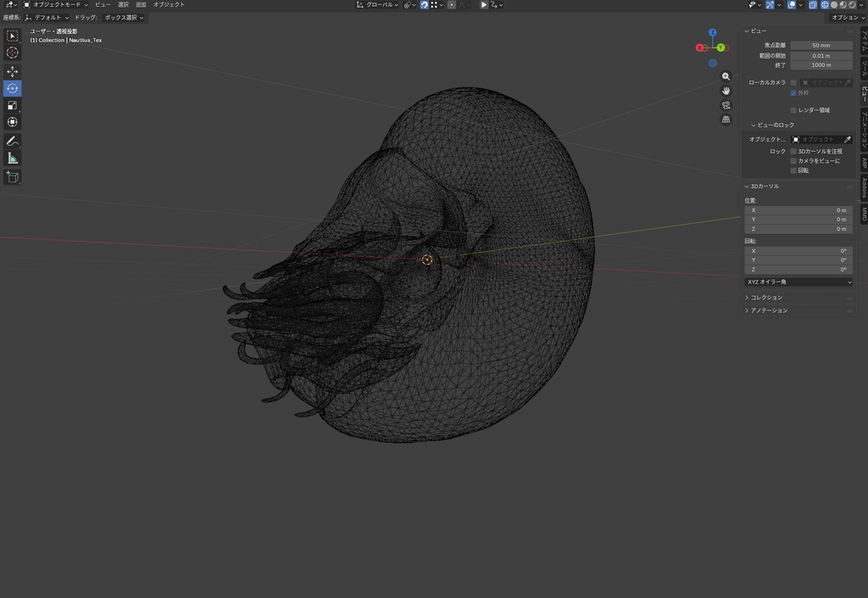Click the red X axis gizmo handle

(x=699, y=48)
